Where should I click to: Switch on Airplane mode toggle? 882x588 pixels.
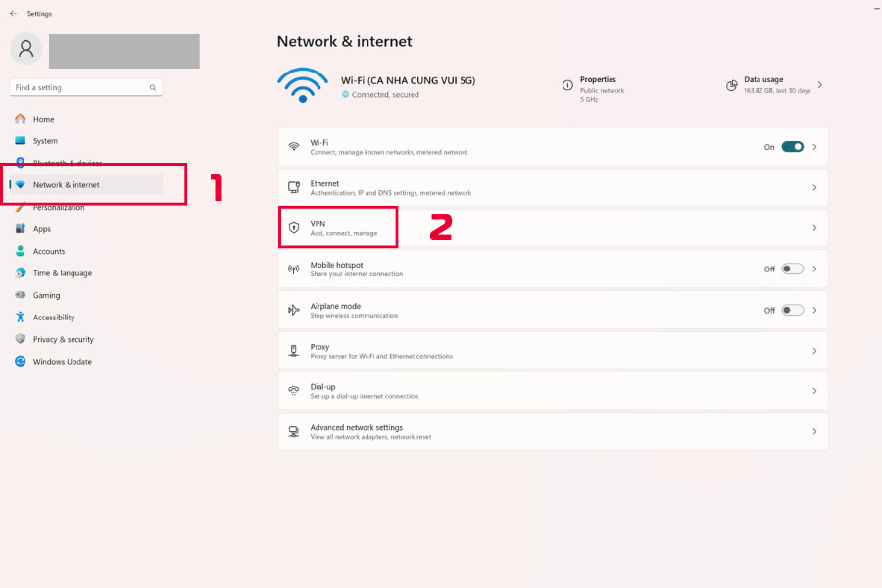coord(792,310)
